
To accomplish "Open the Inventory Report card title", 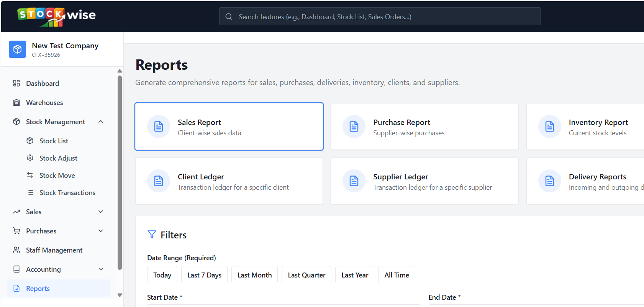I will pyautogui.click(x=598, y=122).
